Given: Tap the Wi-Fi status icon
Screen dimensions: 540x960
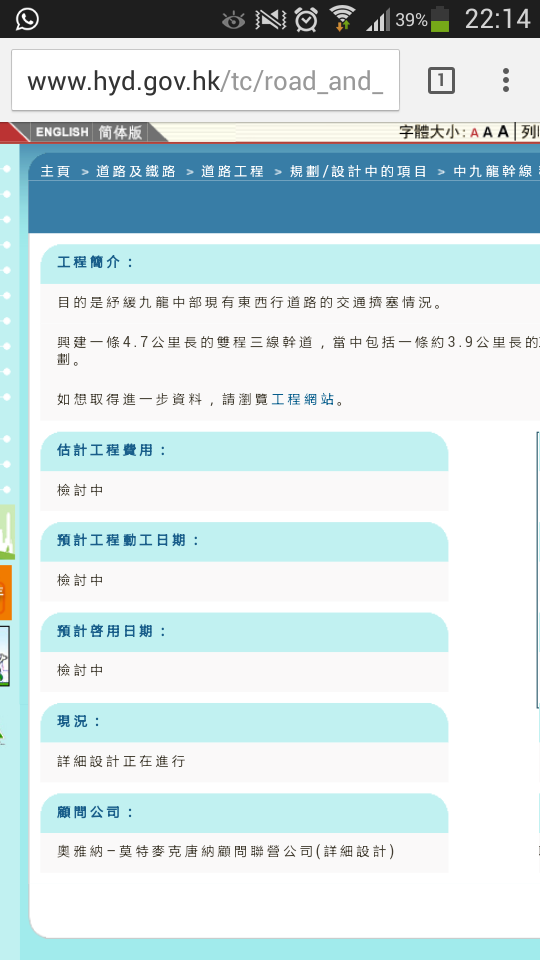Looking at the screenshot, I should click(x=342, y=18).
